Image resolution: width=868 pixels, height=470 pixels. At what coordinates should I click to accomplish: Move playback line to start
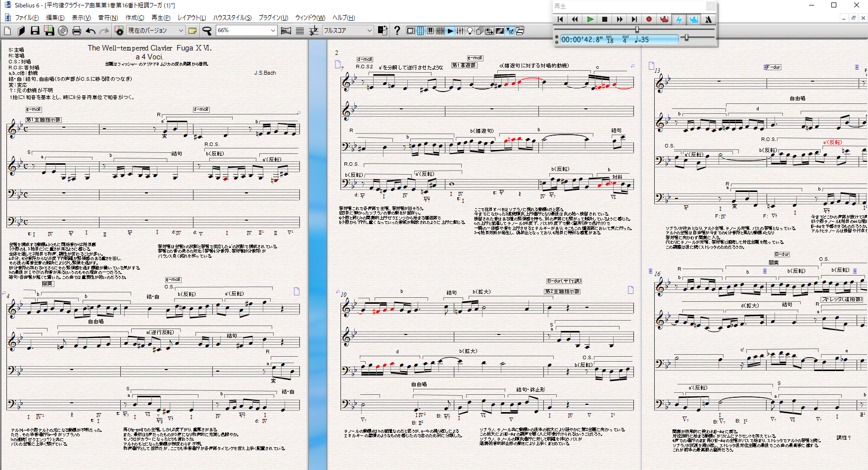pos(560,19)
